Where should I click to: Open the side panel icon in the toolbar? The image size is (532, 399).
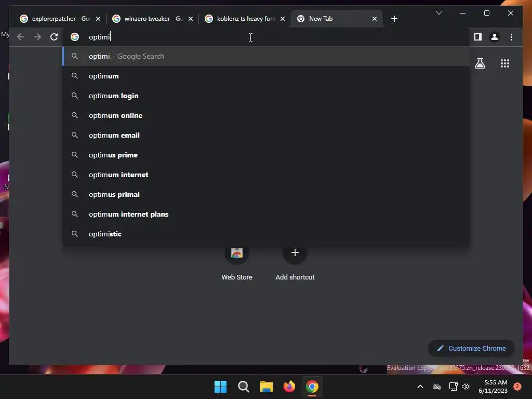478,37
